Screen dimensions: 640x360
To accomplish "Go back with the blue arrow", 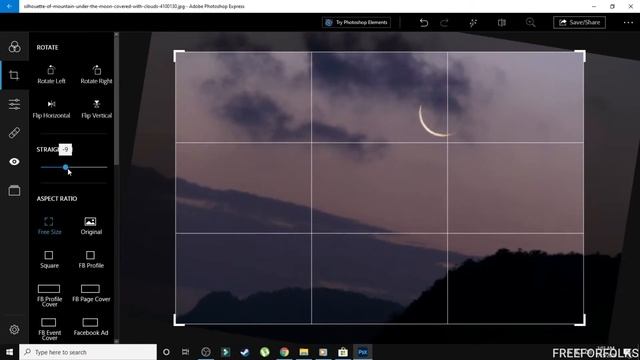I will (9, 6).
